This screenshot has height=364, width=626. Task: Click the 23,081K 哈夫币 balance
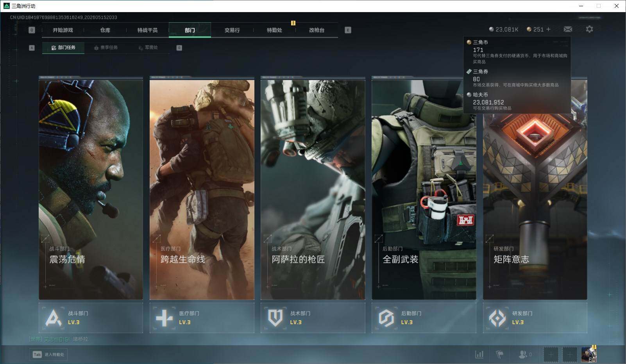[x=504, y=29]
